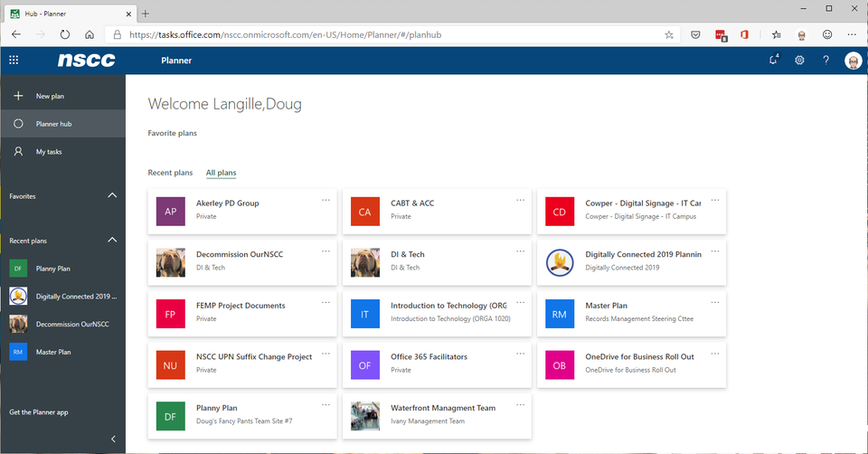Open the settings gear icon
Viewport: 868px width, 454px height.
[x=799, y=61]
